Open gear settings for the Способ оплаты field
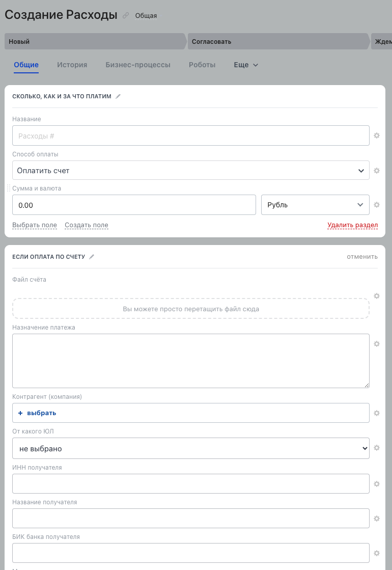392x570 pixels. coord(377,171)
